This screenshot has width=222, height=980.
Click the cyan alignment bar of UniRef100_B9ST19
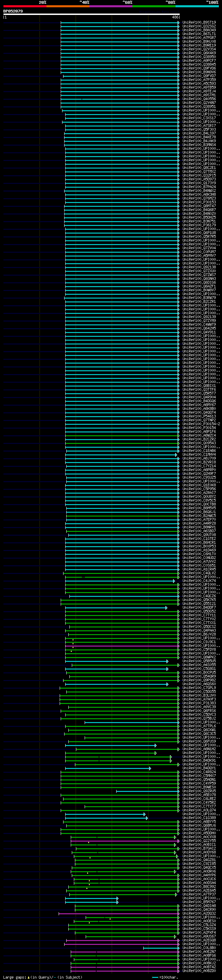click(120, 23)
